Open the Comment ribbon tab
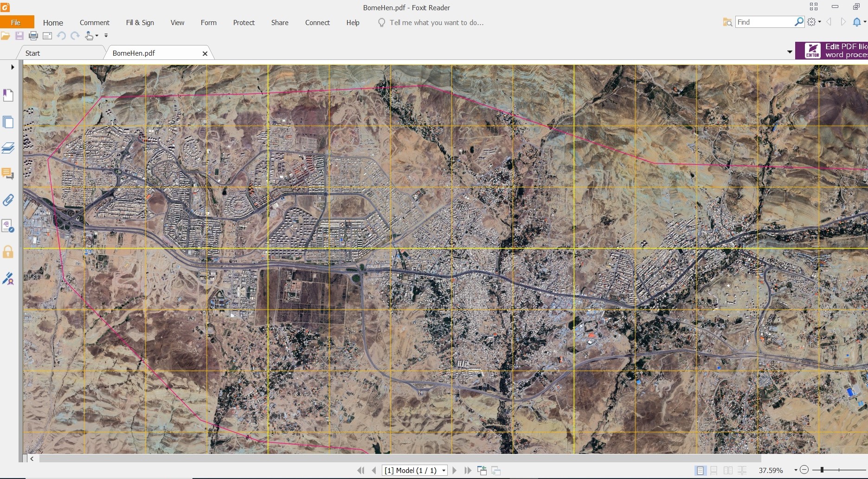Image resolution: width=868 pixels, height=479 pixels. pos(94,23)
